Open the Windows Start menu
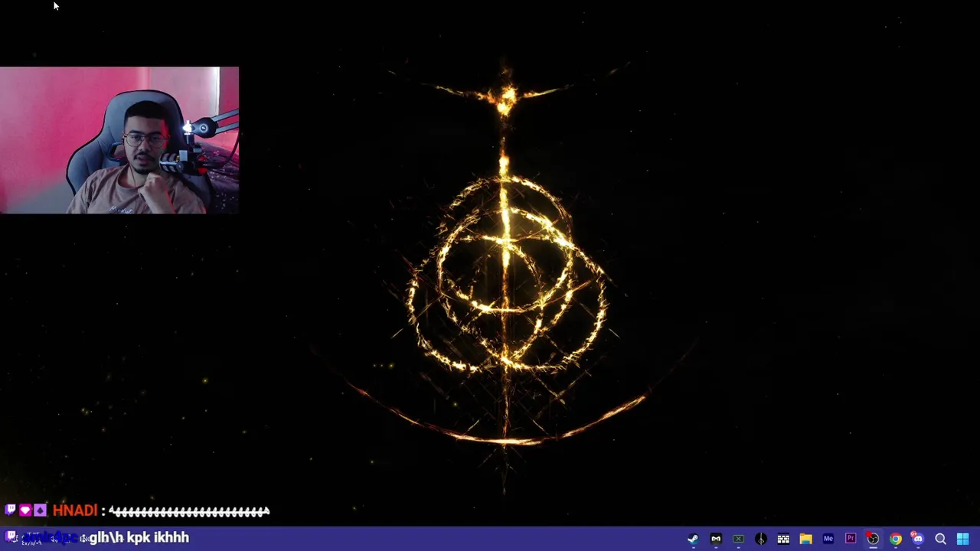 click(963, 539)
